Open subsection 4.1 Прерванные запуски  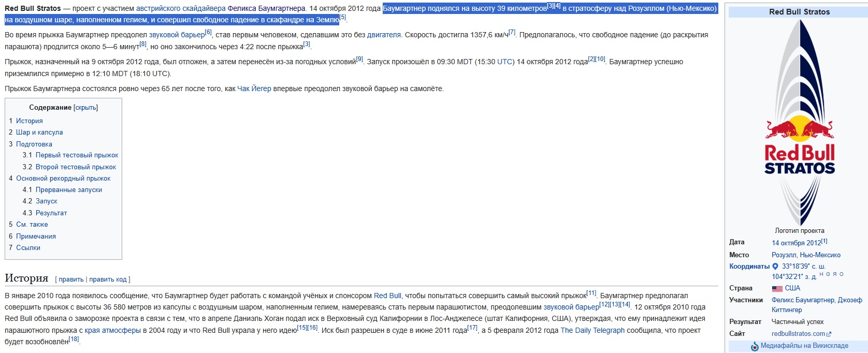[69, 190]
